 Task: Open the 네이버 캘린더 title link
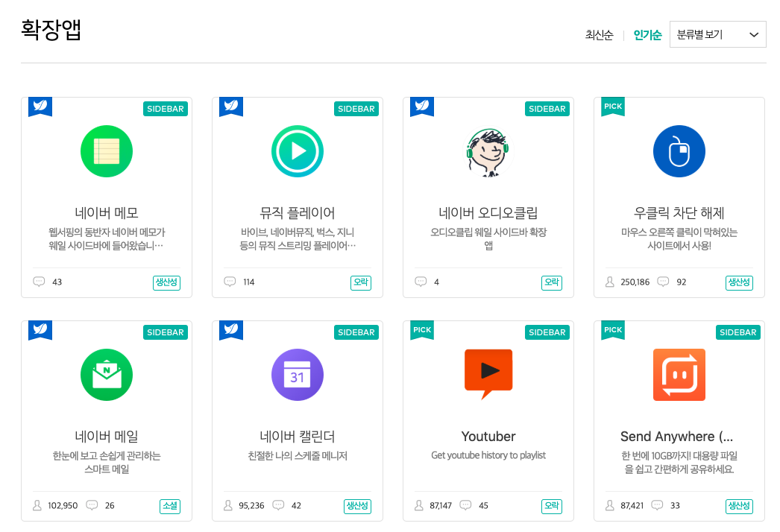(298, 437)
